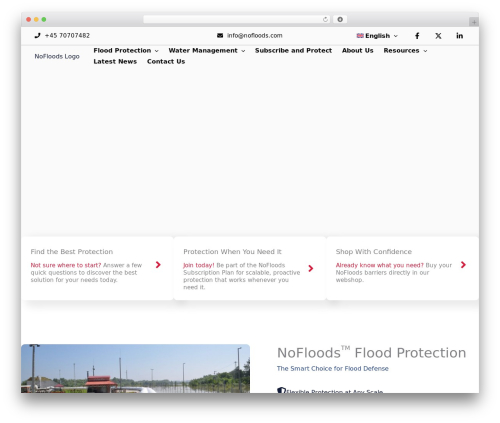
Task: Click 'The Smart Choice for Flood Defense' text
Action: click(333, 368)
